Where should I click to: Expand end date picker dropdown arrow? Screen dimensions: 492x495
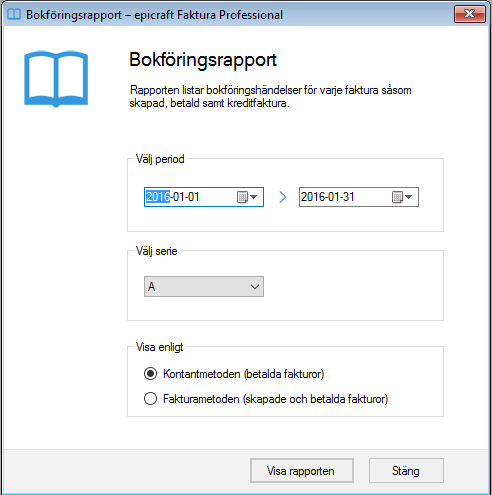[409, 197]
